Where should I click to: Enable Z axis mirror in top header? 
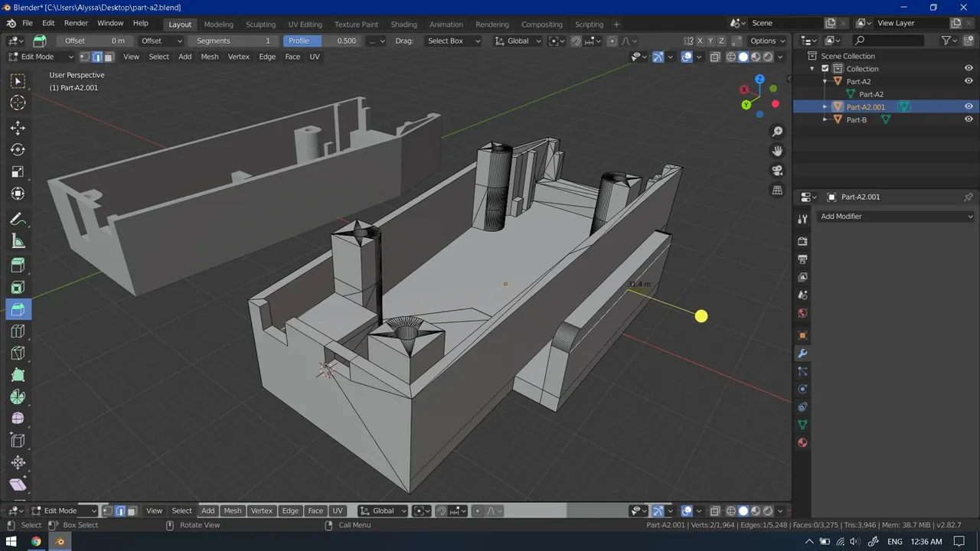(x=721, y=41)
